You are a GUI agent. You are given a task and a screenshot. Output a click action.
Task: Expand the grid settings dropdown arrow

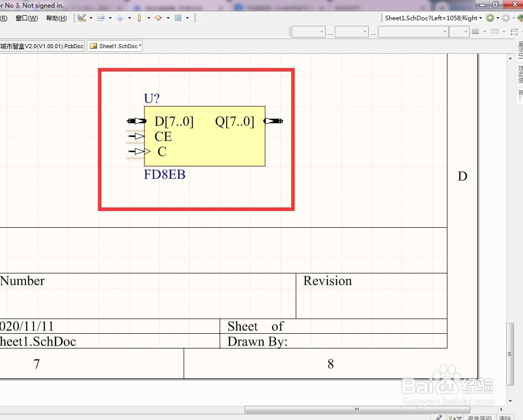click(188, 18)
